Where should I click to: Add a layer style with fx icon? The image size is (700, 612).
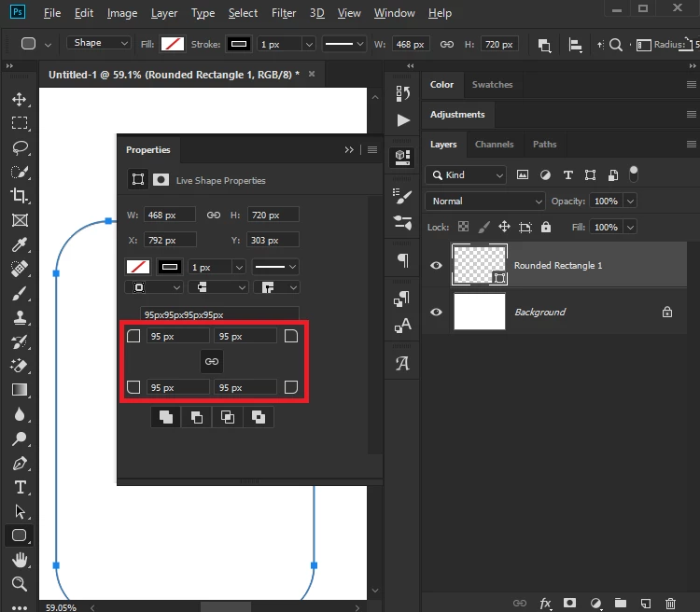tap(545, 604)
